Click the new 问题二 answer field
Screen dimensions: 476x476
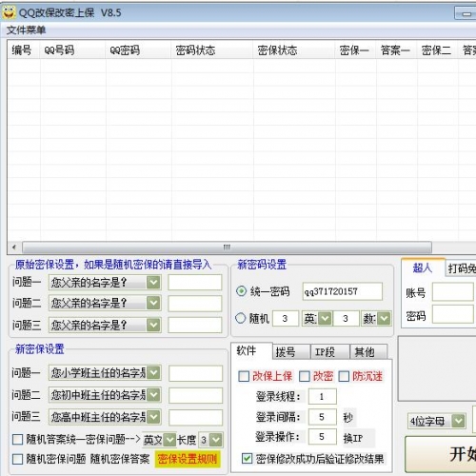point(196,395)
